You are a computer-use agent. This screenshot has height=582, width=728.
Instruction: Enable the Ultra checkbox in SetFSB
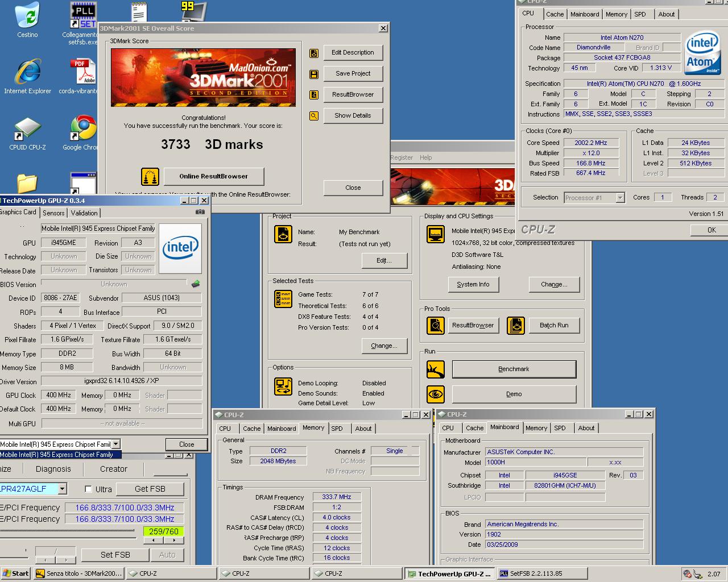(x=88, y=489)
